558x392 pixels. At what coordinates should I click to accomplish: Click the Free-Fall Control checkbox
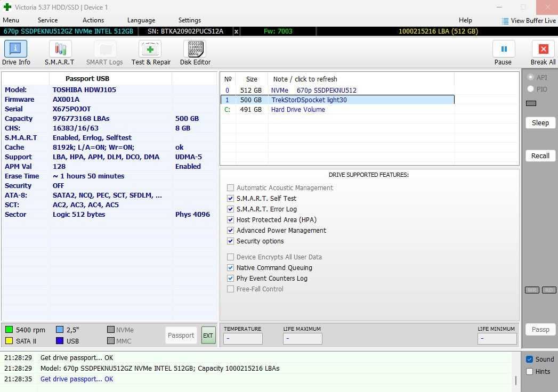point(230,289)
